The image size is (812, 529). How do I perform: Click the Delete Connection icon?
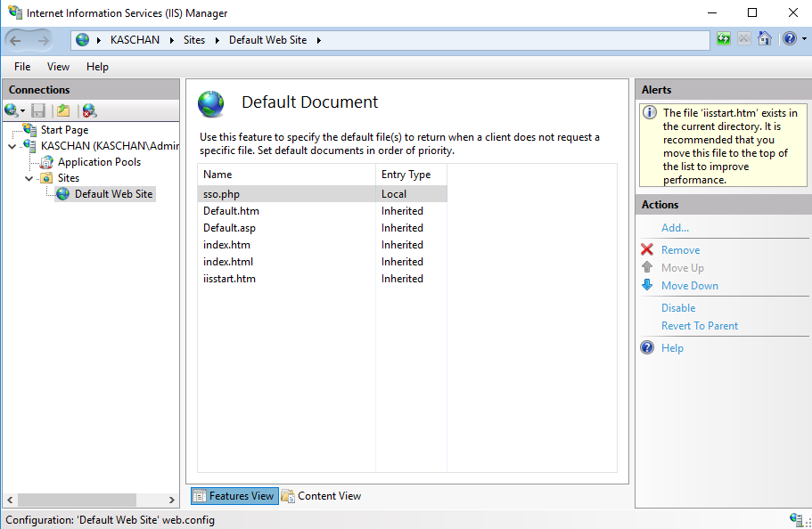point(88,110)
